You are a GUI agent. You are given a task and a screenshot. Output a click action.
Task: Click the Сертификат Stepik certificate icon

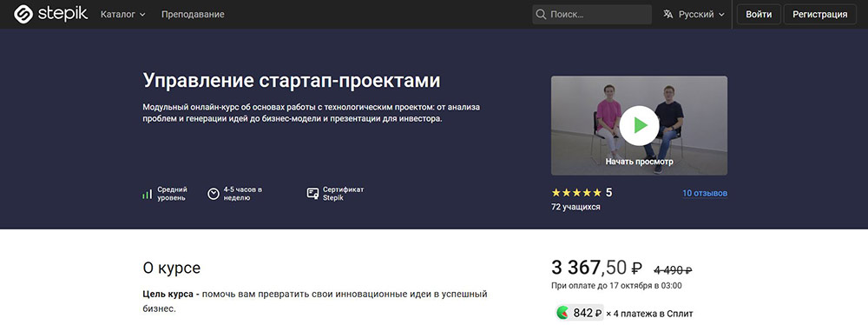click(x=312, y=194)
